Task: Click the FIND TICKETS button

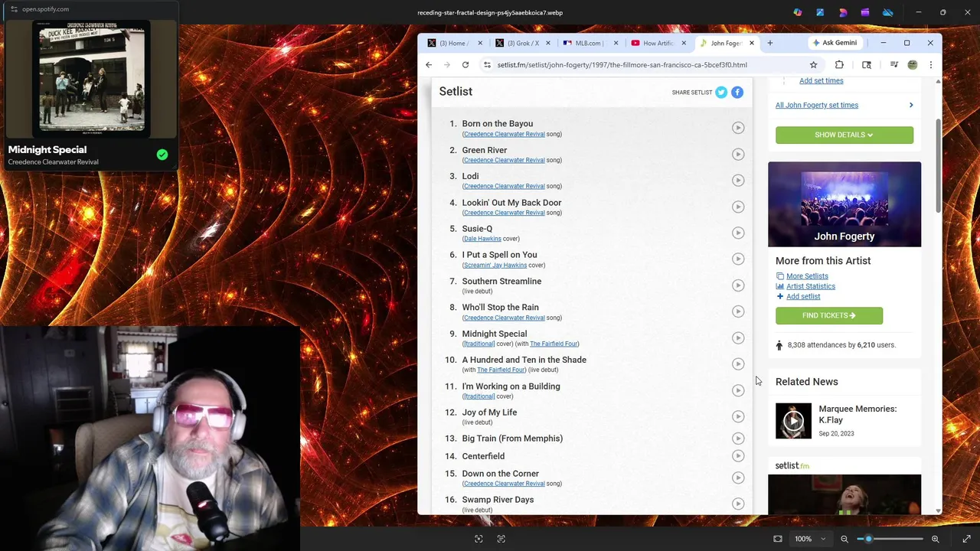Action: (x=828, y=315)
